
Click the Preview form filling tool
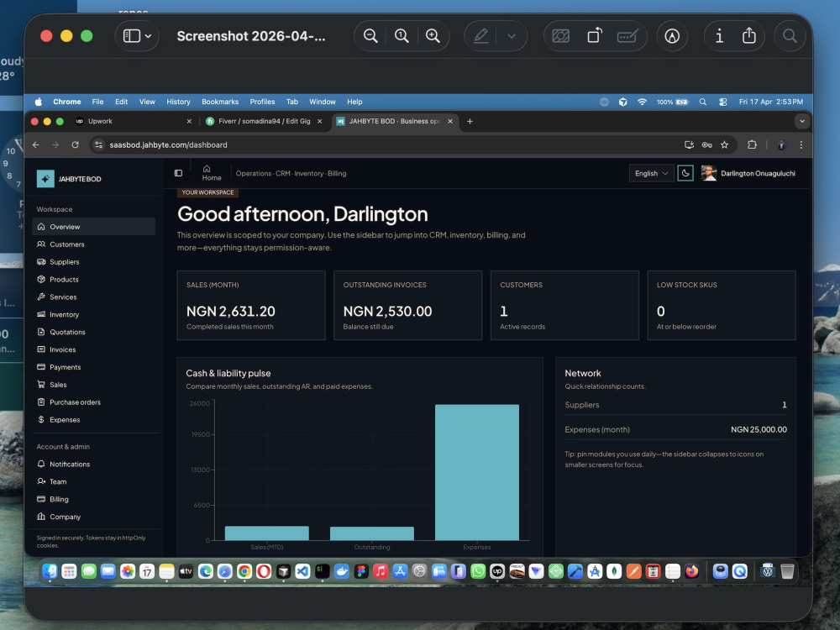[x=627, y=36]
